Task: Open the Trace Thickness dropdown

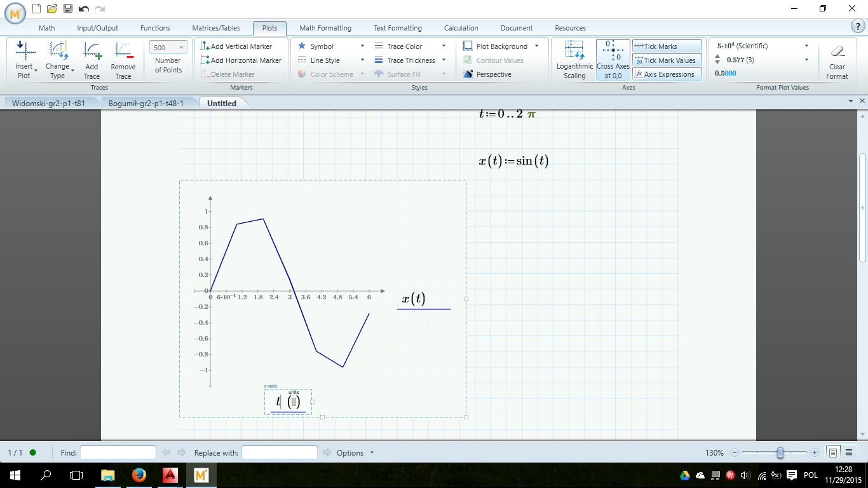Action: click(x=444, y=60)
